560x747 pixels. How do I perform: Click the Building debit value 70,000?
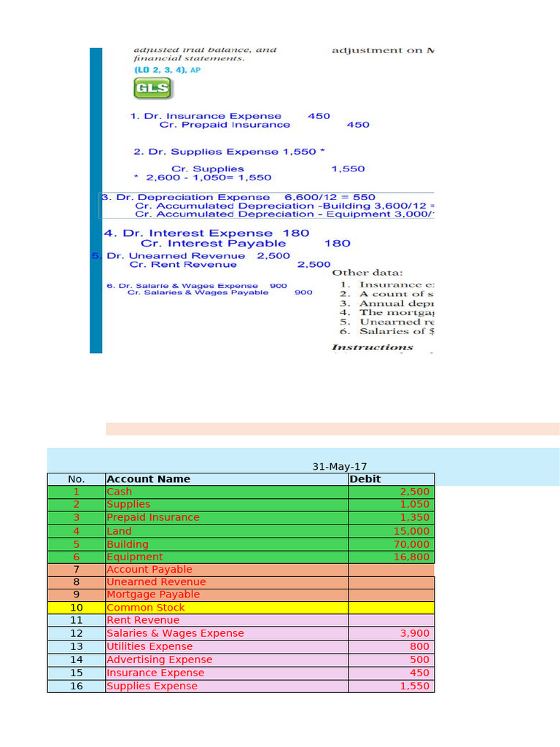pyautogui.click(x=392, y=544)
